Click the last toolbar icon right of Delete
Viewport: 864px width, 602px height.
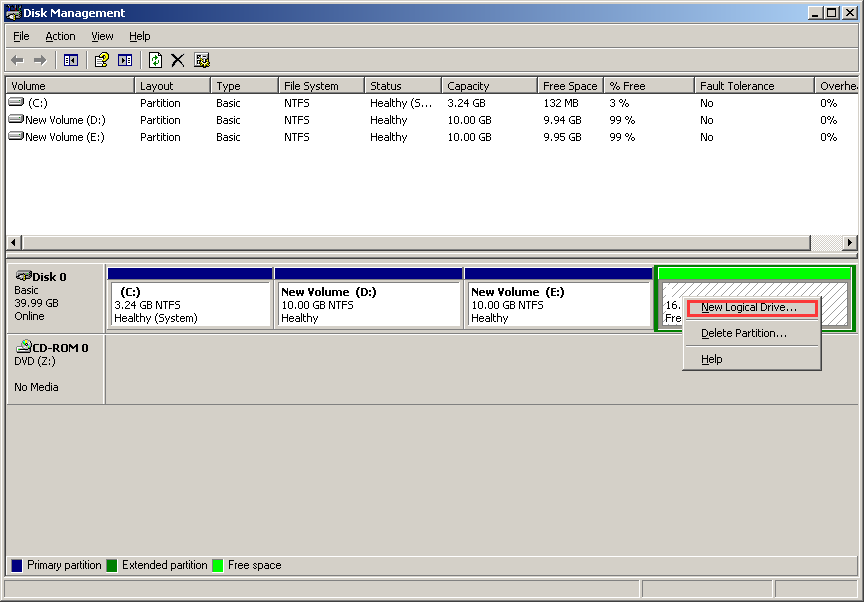(202, 60)
